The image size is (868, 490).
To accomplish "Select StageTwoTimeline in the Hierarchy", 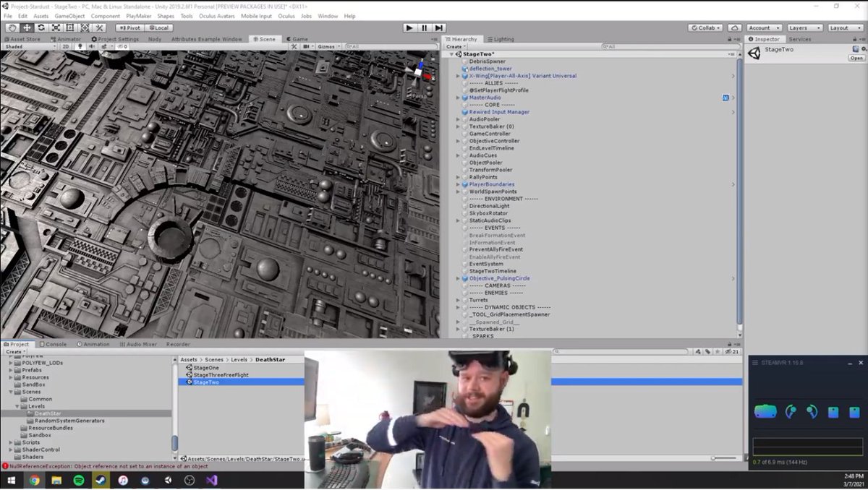I will tap(493, 271).
